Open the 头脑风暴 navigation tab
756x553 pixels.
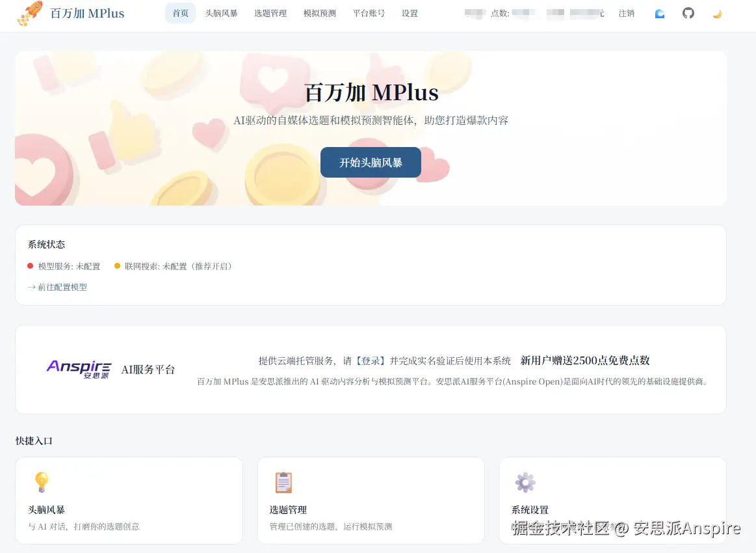(x=221, y=13)
